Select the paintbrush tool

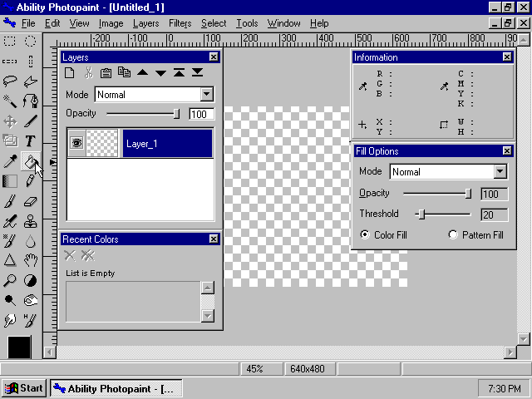pos(10,201)
